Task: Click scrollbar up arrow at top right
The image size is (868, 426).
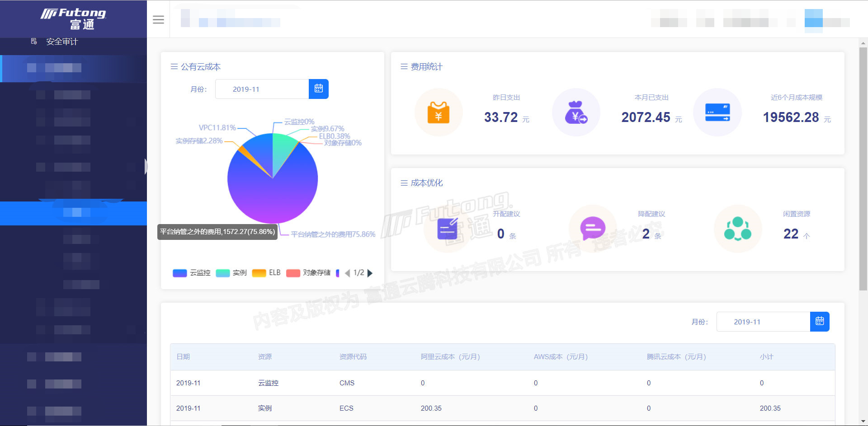Action: (863, 43)
